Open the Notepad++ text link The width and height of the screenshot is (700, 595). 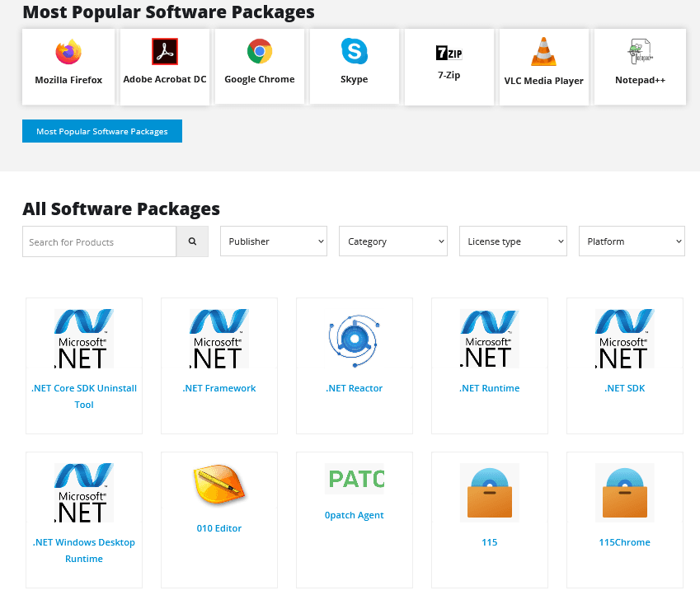pos(640,80)
